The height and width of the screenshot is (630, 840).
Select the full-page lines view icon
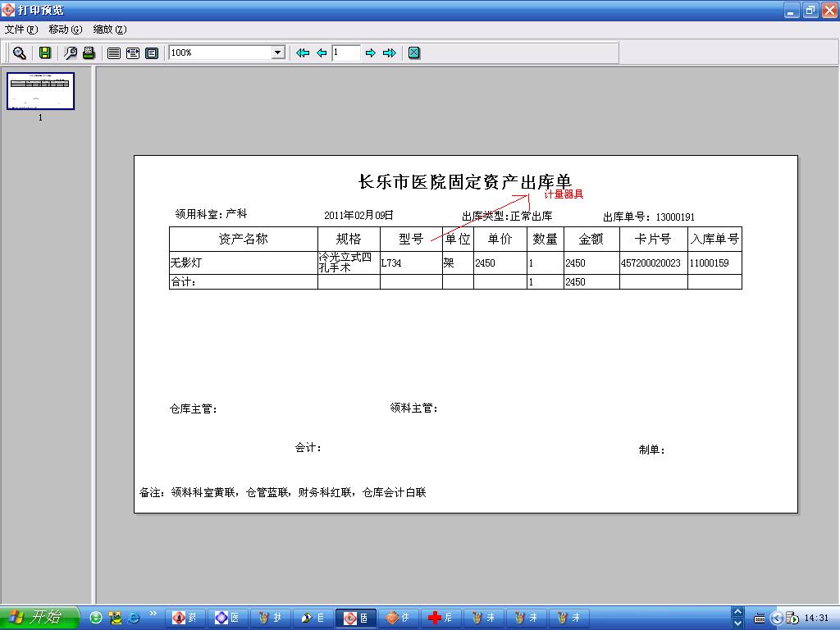(113, 52)
